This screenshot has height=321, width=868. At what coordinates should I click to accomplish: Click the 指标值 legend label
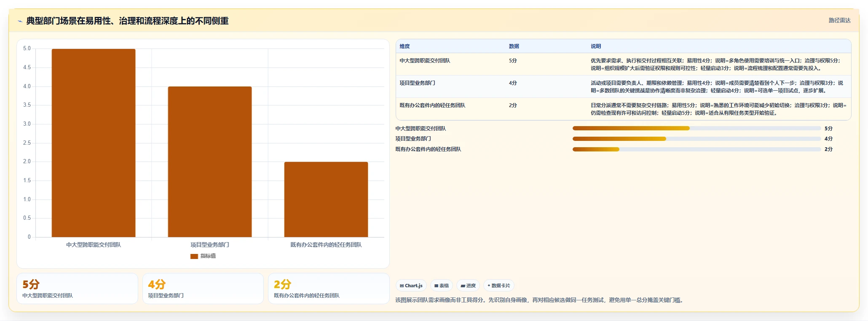[x=208, y=256]
